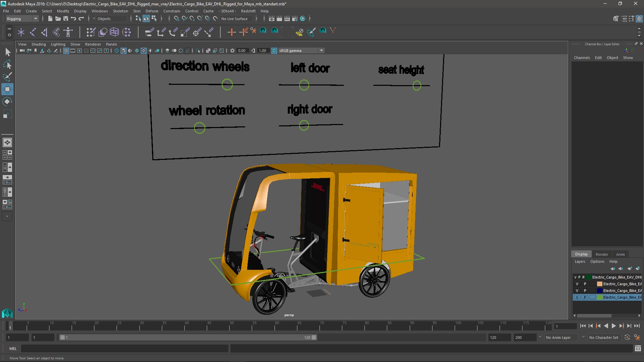Open the Deform menu
The image size is (644, 362).
152,11
